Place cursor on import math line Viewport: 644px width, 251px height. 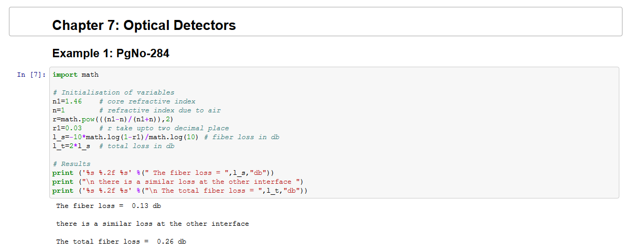pos(76,75)
